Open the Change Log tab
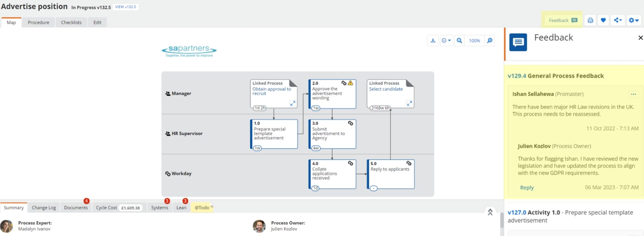Image resolution: width=644 pixels, height=236 pixels. coord(44,208)
